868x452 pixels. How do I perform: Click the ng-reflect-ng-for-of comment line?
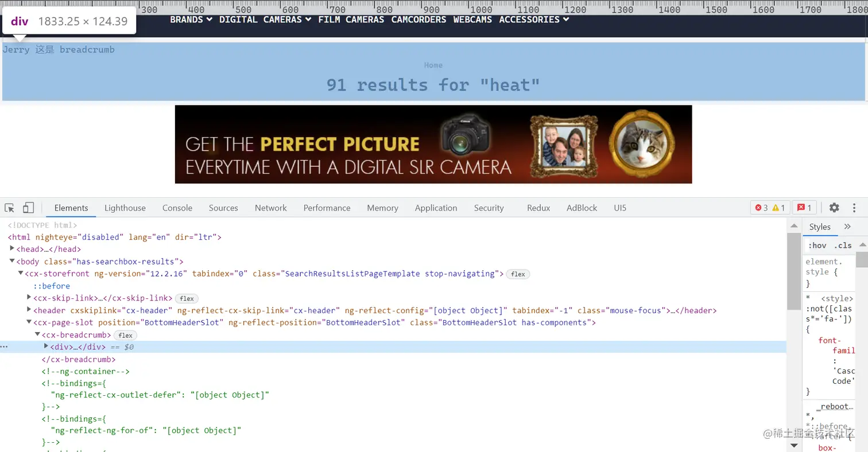[146, 430]
